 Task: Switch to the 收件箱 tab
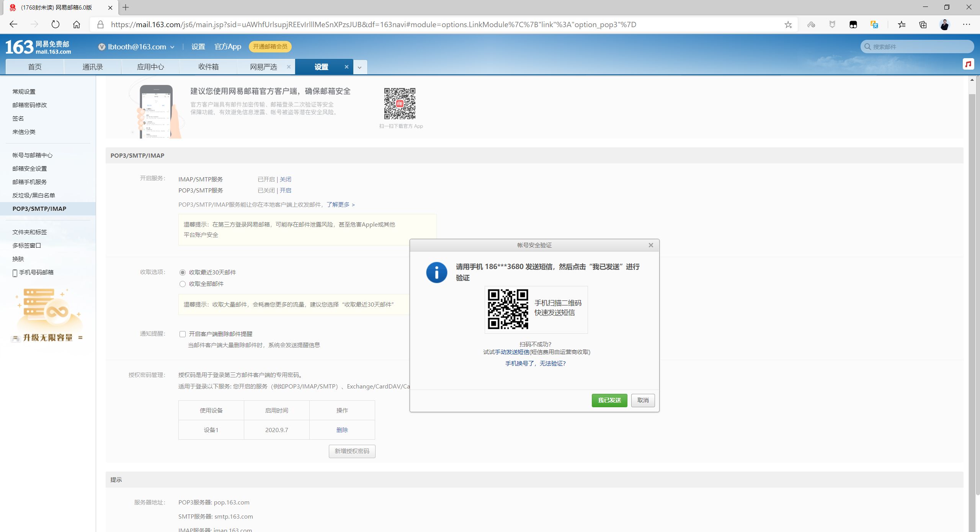click(x=208, y=67)
